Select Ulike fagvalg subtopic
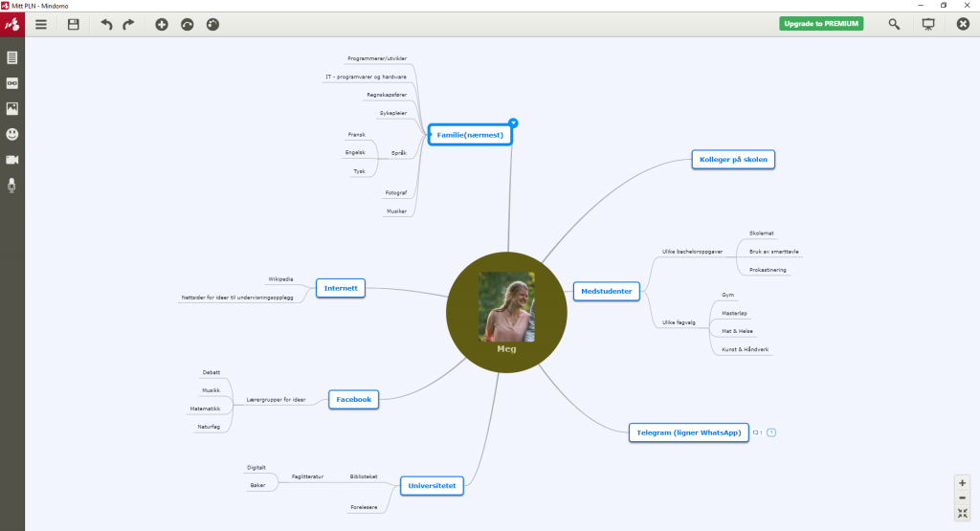This screenshot has height=531, width=980. coord(679,322)
